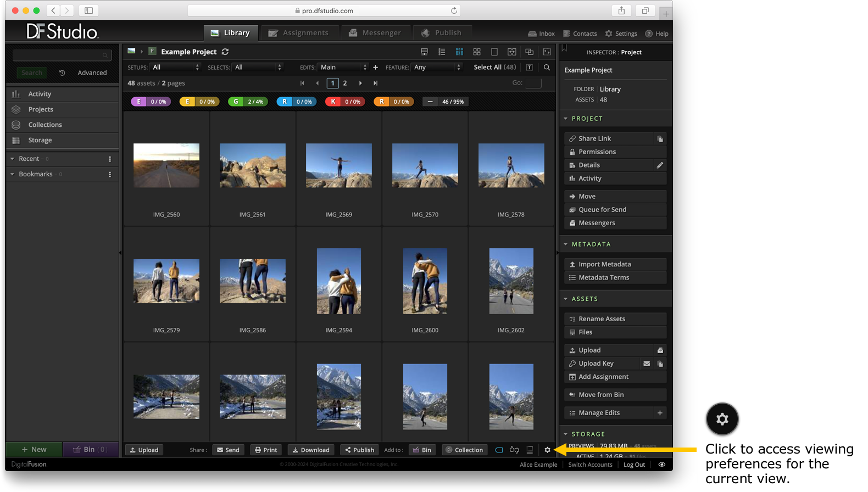Filter by unrated 46 / 95% pill
The width and height of the screenshot is (868, 492).
point(446,102)
